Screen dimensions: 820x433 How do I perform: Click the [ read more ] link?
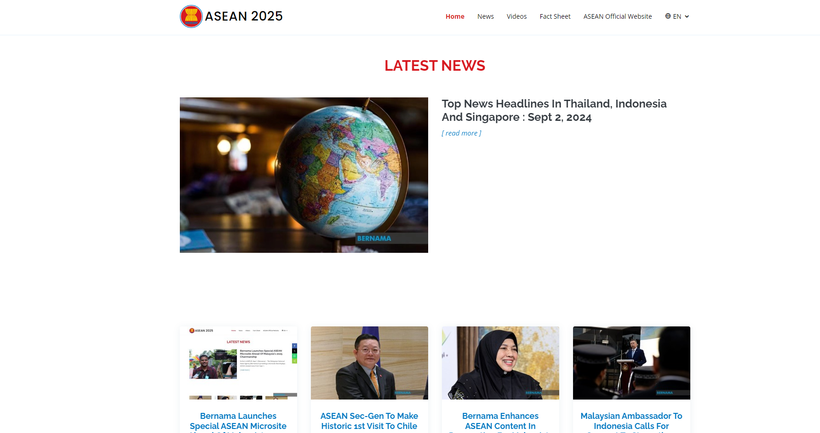click(461, 133)
